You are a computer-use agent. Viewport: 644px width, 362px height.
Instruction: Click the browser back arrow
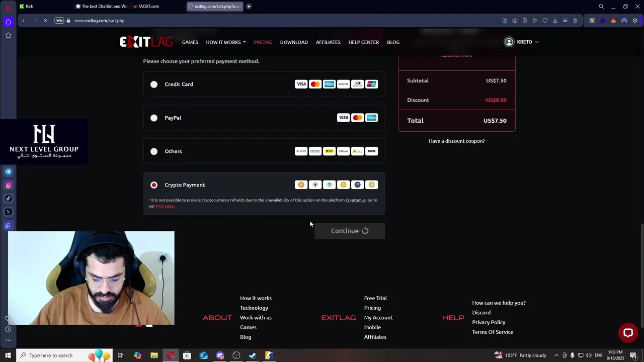pyautogui.click(x=23, y=21)
